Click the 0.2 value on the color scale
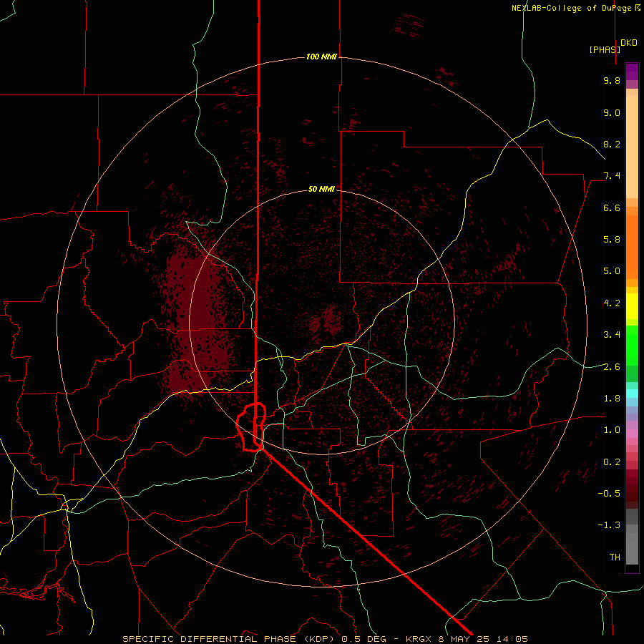The image size is (644, 644). [612, 462]
